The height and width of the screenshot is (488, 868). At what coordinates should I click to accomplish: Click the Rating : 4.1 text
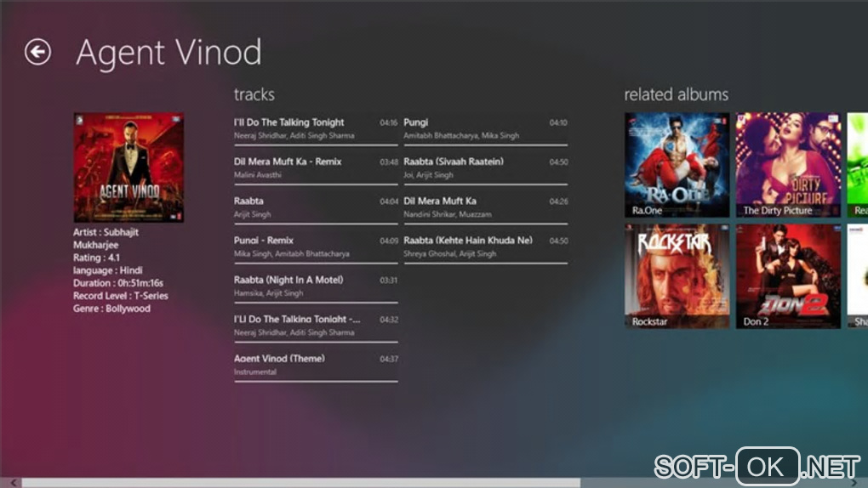click(96, 258)
